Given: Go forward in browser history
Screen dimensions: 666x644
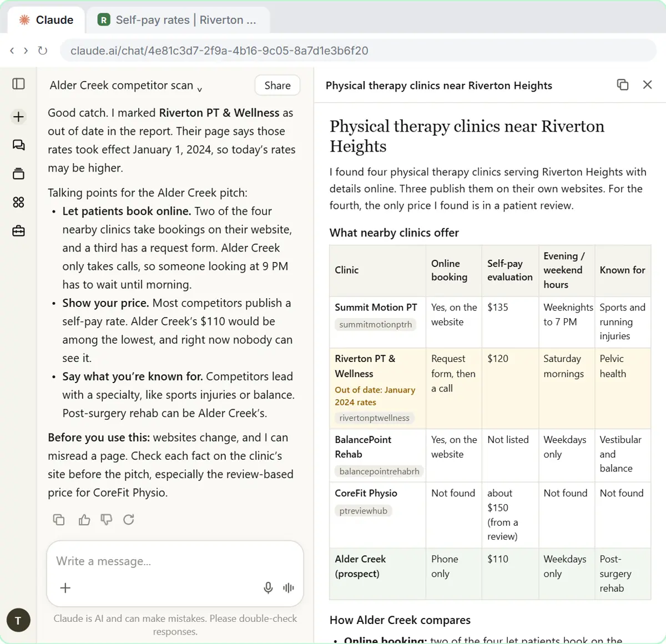Looking at the screenshot, I should (26, 51).
